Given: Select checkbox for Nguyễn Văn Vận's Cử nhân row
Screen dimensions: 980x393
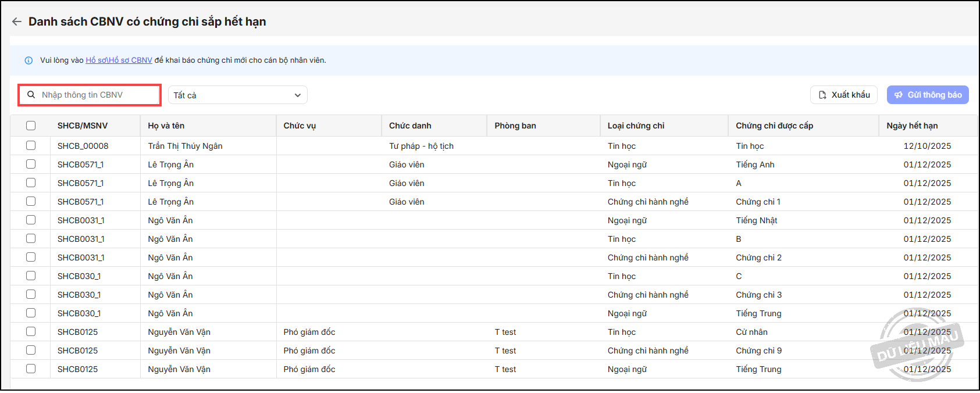Looking at the screenshot, I should [31, 332].
